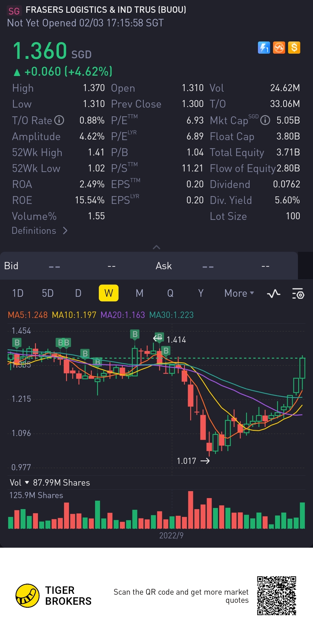Open the chart indicator wave icon

pos(274,294)
